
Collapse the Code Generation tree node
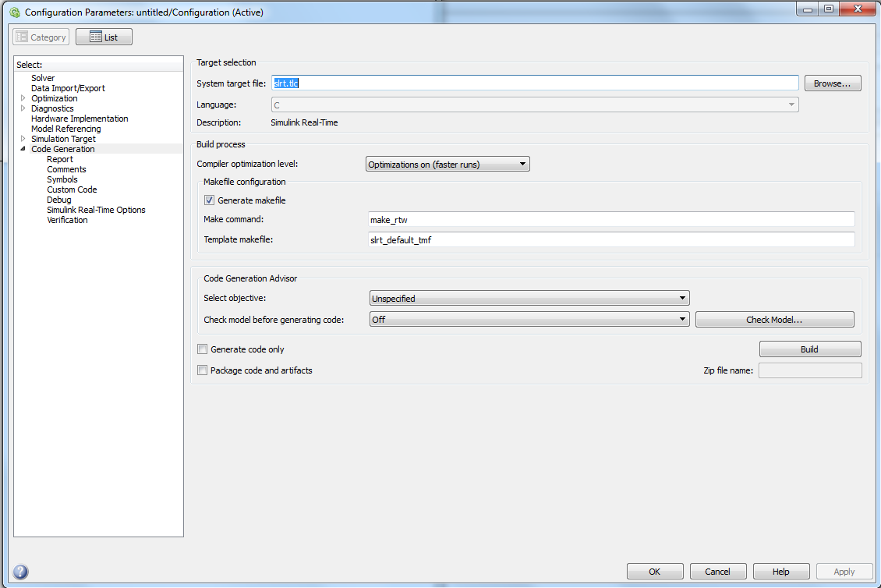[x=23, y=149]
